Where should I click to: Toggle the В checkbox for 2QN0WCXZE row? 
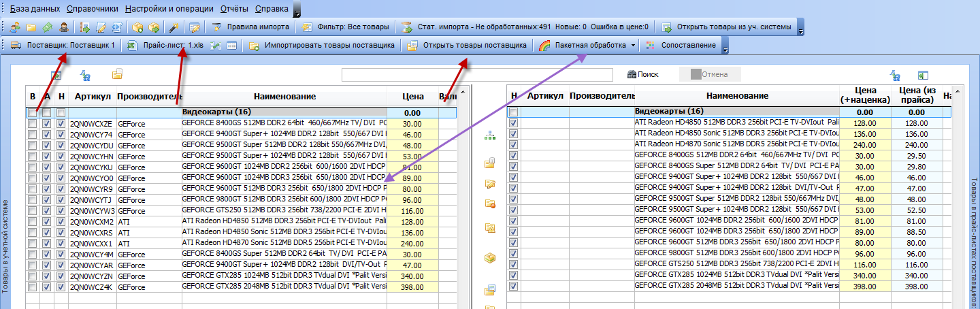33,124
